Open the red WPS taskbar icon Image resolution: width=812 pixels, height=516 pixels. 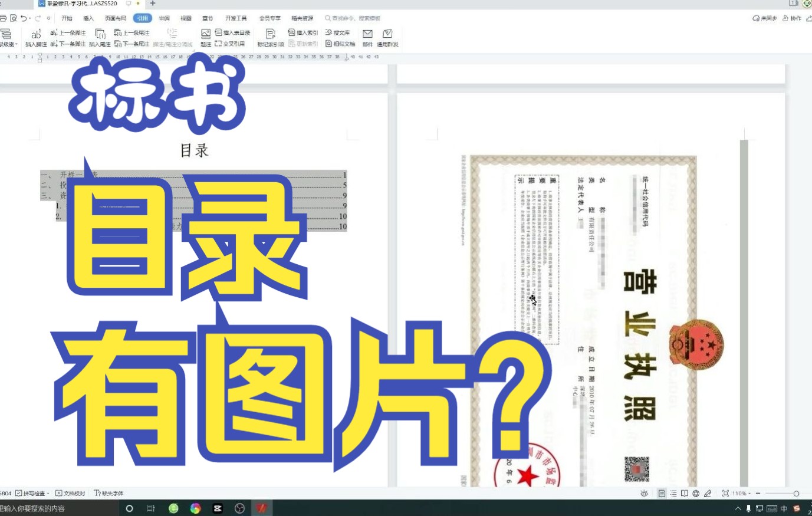pos(262,508)
